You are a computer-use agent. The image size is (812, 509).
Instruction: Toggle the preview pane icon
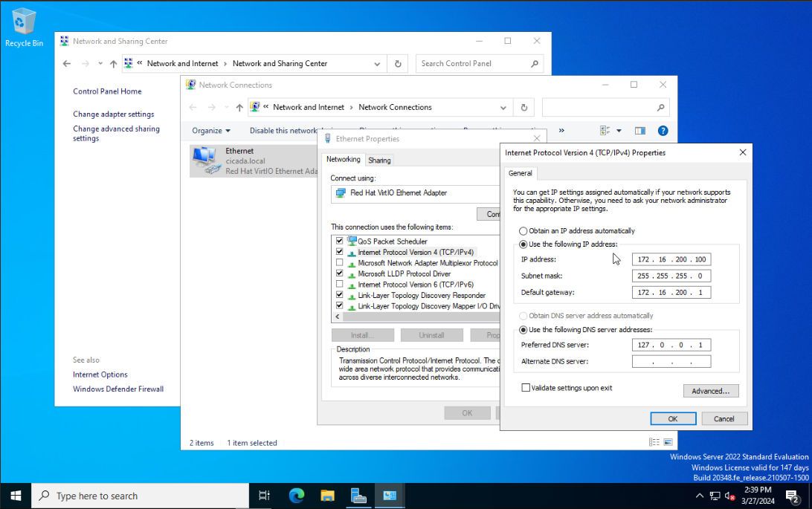pyautogui.click(x=640, y=130)
